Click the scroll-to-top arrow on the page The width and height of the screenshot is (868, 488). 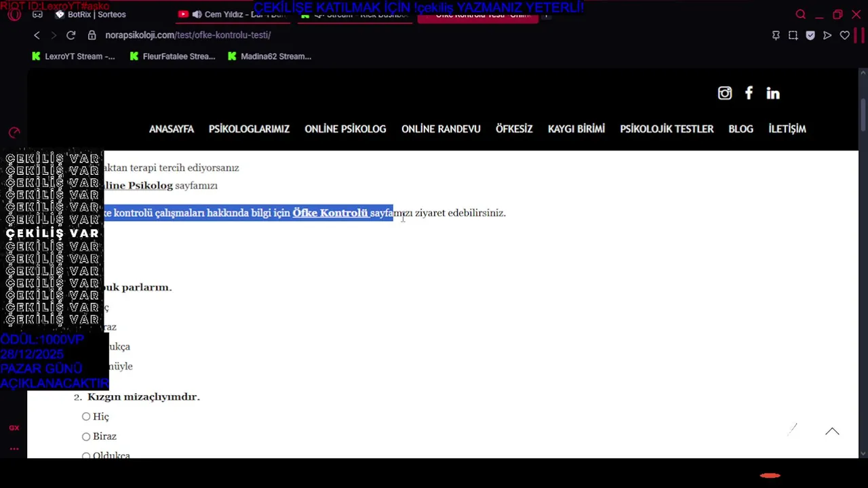point(832,431)
